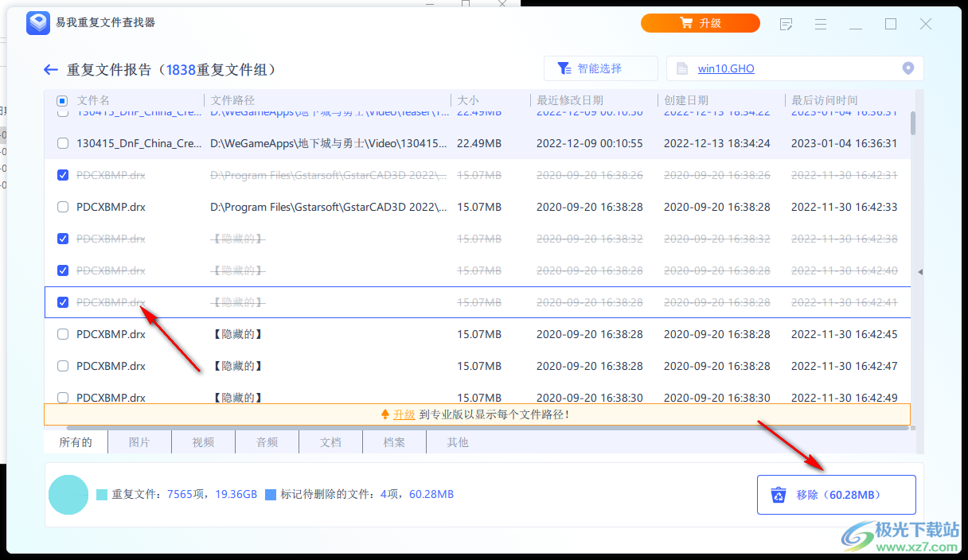
Task: Expand the side panel collapse arrow
Action: (920, 272)
